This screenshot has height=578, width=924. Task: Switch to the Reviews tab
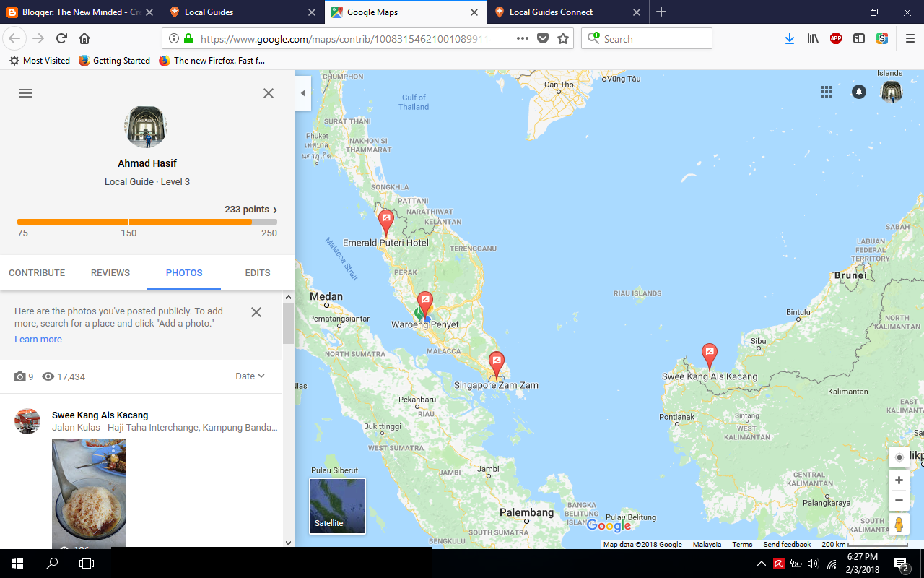[110, 273]
